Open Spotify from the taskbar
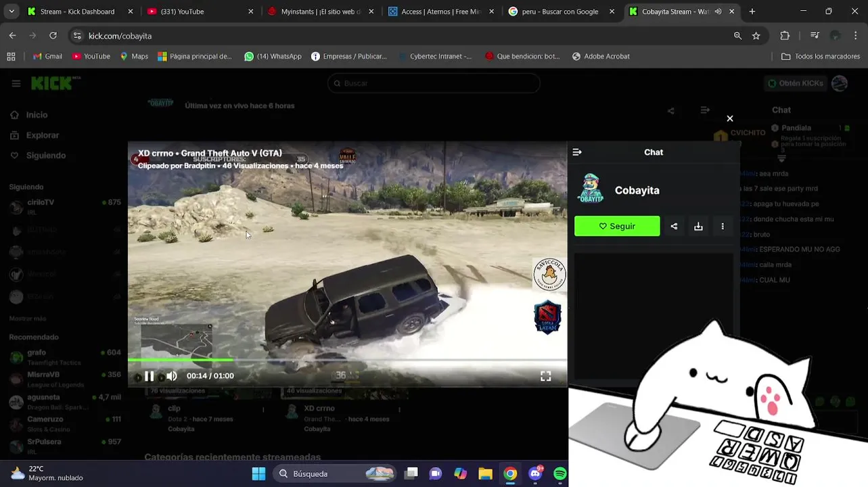The image size is (868, 487). click(560, 473)
